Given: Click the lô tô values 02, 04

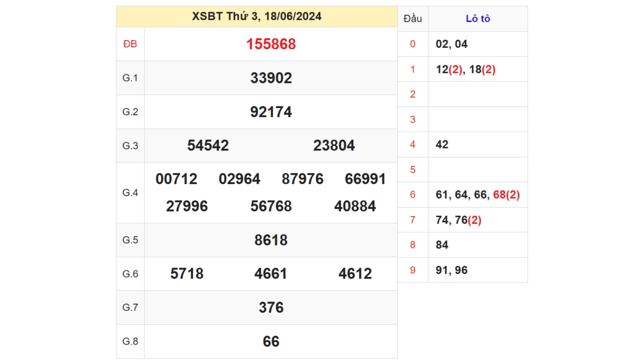Looking at the screenshot, I should (452, 44).
